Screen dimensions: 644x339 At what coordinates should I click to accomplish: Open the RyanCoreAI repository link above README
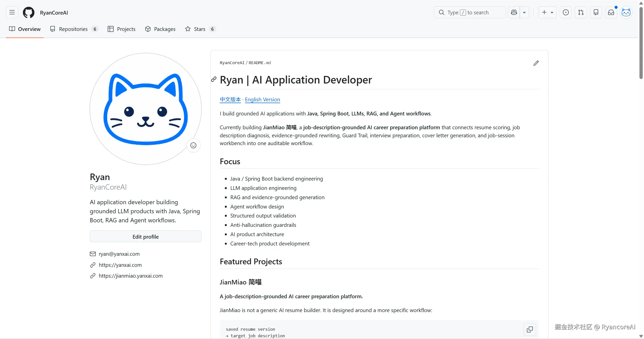(232, 63)
